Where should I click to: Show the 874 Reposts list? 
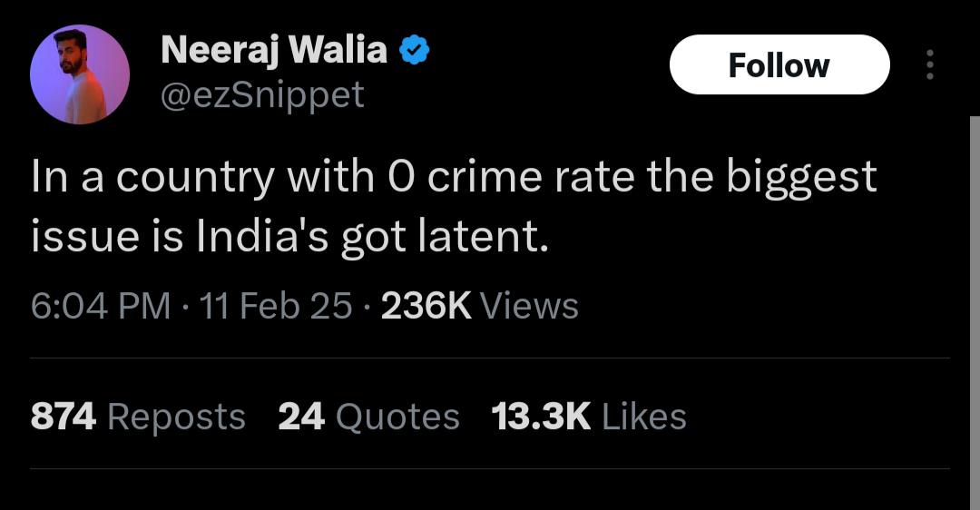click(138, 417)
